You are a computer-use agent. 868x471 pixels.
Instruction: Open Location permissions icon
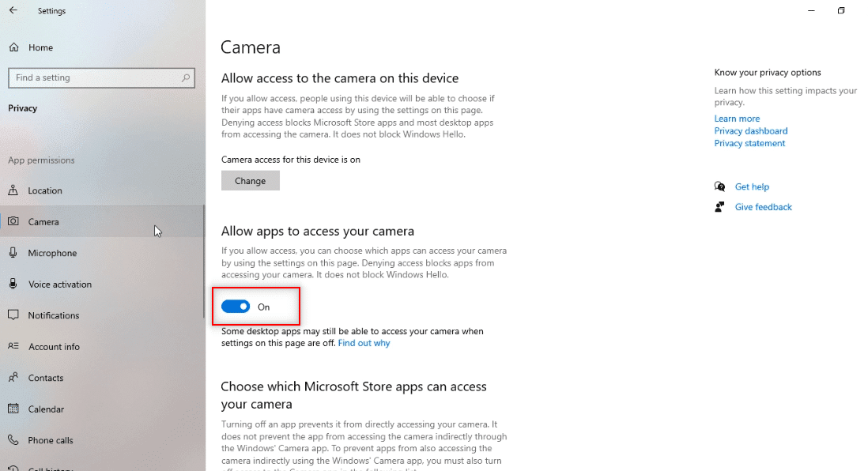click(13, 190)
